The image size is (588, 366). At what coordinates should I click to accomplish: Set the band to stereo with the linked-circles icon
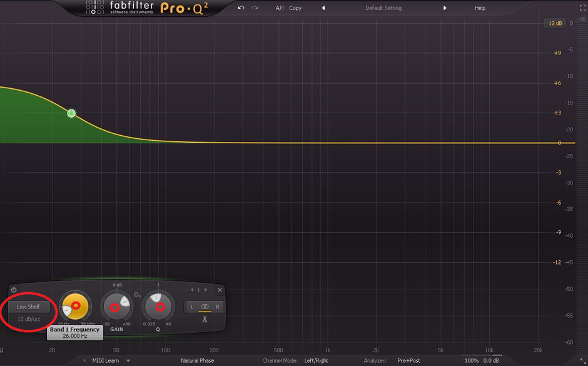coord(205,307)
